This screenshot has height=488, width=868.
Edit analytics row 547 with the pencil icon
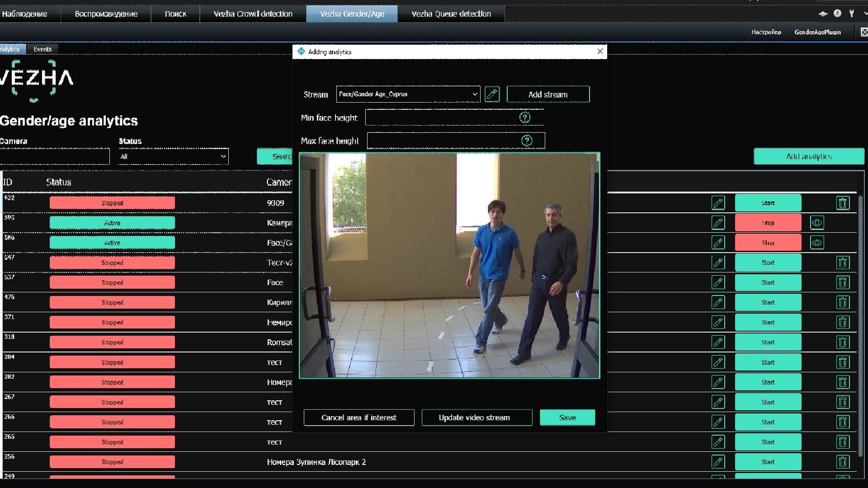pos(718,263)
